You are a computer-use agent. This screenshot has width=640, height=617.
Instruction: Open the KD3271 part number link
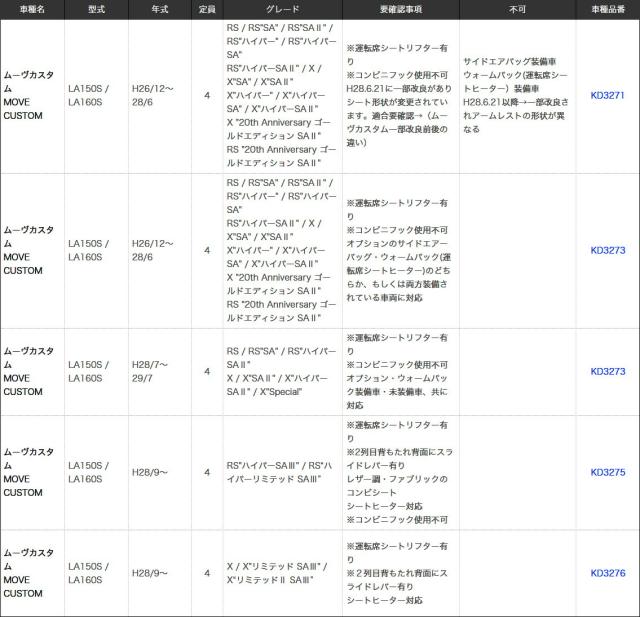point(607,96)
